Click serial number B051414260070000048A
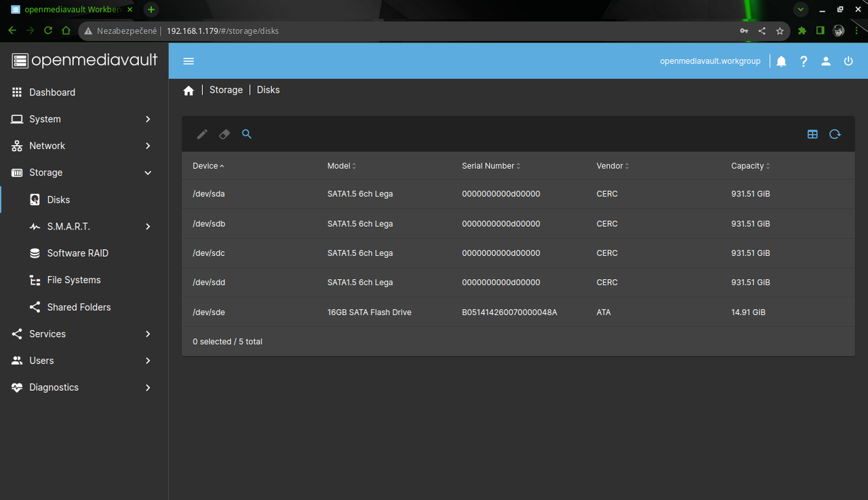Viewport: 868px width, 500px height. [x=509, y=312]
